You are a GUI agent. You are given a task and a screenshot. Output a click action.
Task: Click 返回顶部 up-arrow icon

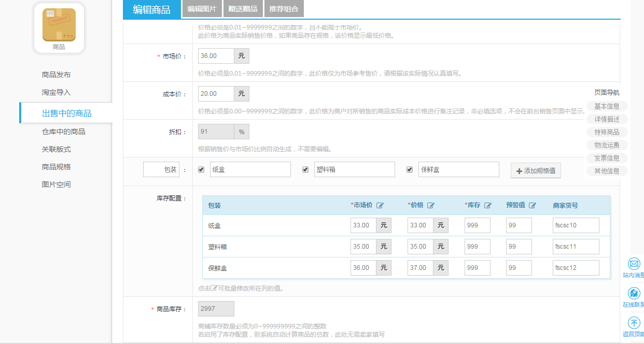click(634, 323)
